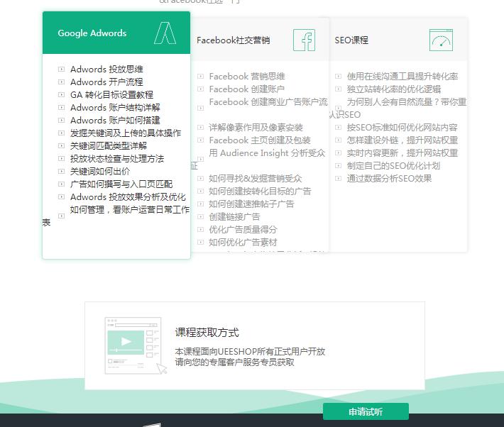This screenshot has width=504, height=427.
Task: Click the lesson text 通过数据分析SEO效果
Action: pos(389,178)
